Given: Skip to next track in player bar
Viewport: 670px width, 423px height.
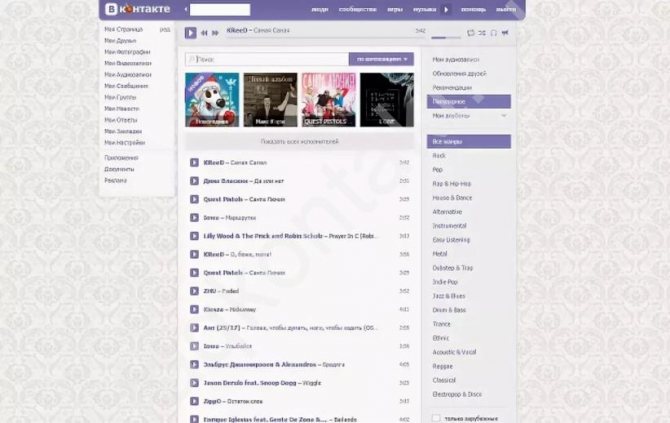Looking at the screenshot, I should coord(215,33).
